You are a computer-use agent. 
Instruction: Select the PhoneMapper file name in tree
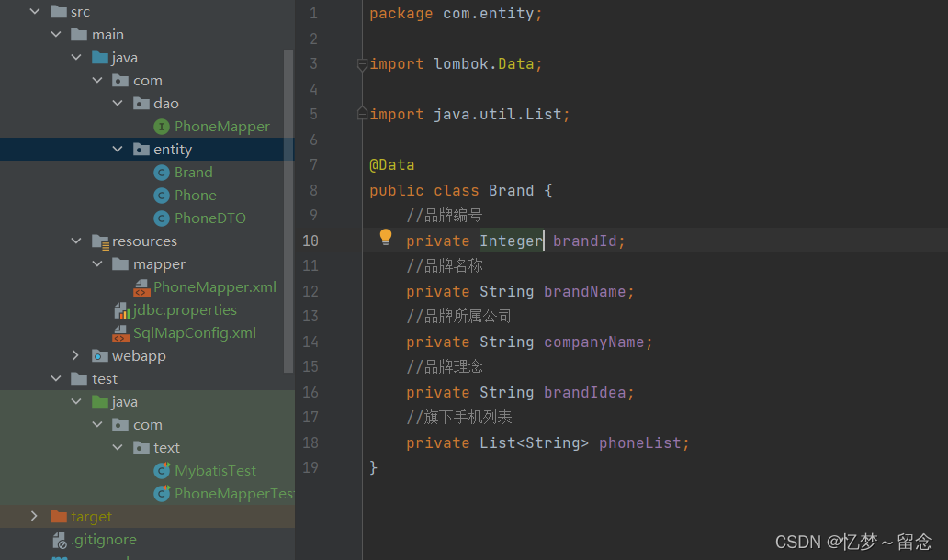point(222,127)
